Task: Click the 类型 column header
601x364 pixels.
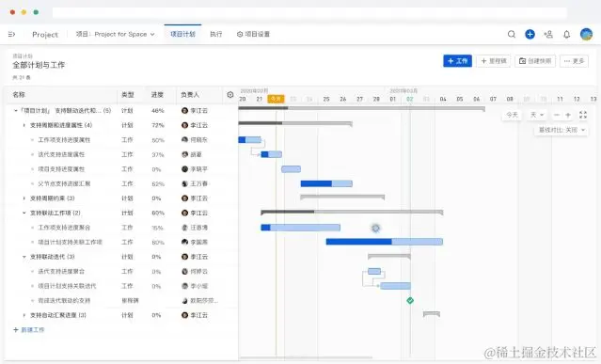Action: point(127,95)
